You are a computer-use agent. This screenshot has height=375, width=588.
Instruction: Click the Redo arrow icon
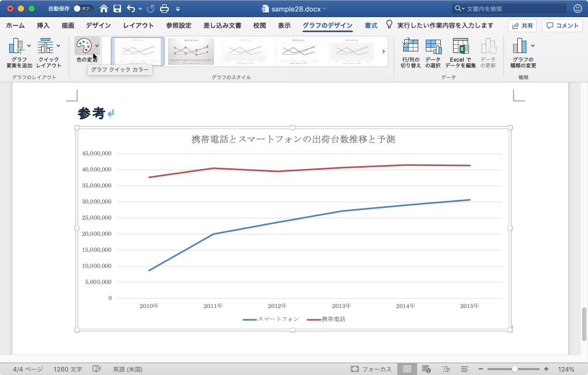(150, 9)
